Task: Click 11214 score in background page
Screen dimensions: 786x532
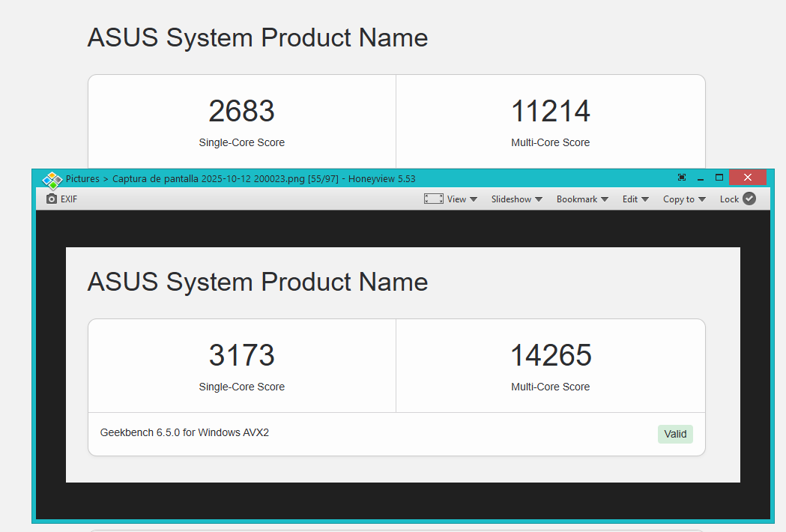Action: (551, 111)
